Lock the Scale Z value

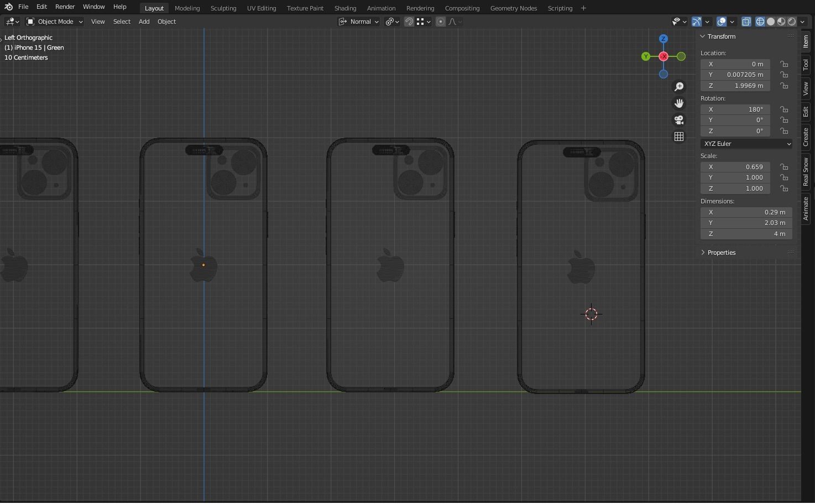(784, 188)
